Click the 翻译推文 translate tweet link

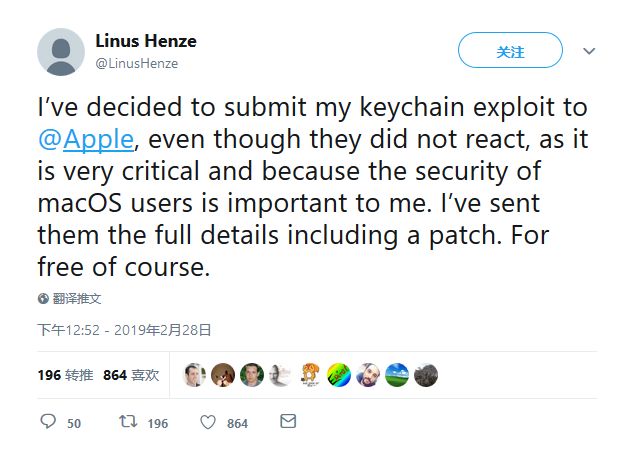(77, 298)
